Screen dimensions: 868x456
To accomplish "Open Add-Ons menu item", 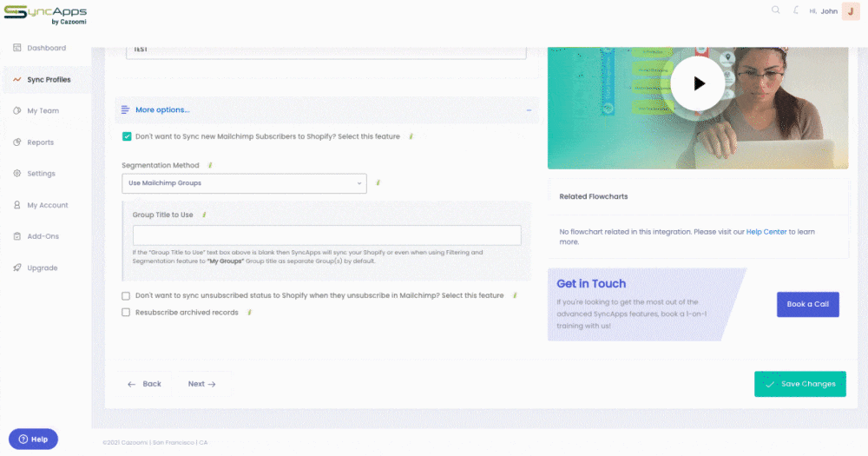I will click(x=43, y=236).
